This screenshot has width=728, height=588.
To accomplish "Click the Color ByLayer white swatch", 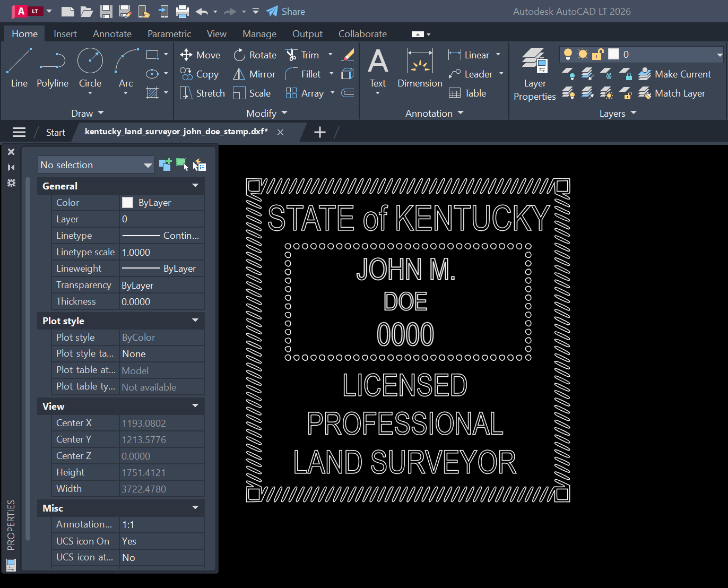I will point(127,202).
